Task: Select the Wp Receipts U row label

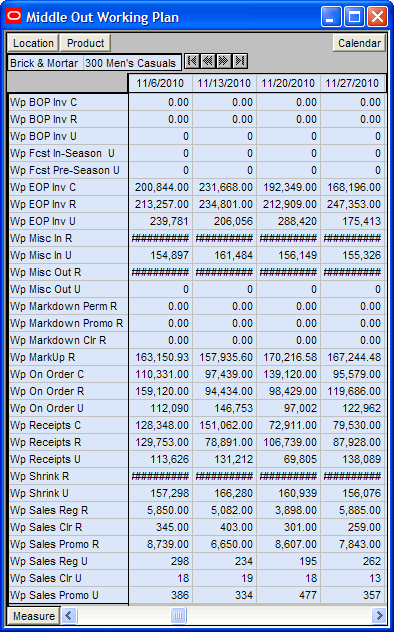Action: 68,459
